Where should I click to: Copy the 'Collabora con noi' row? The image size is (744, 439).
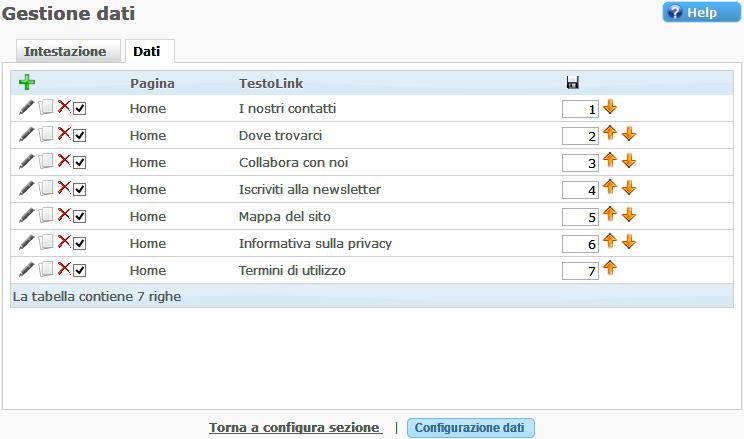click(45, 162)
